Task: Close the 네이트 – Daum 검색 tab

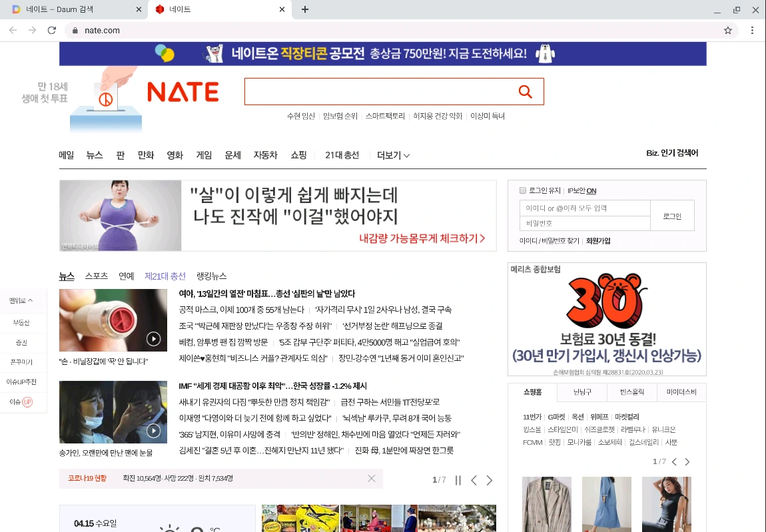Action: [x=139, y=9]
